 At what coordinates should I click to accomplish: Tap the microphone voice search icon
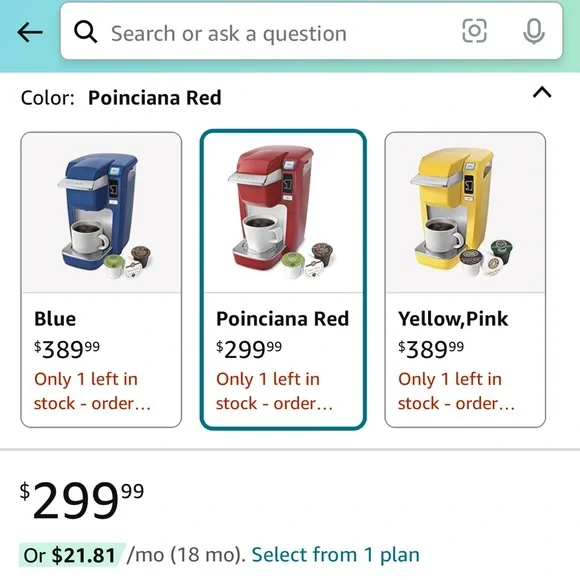point(534,31)
